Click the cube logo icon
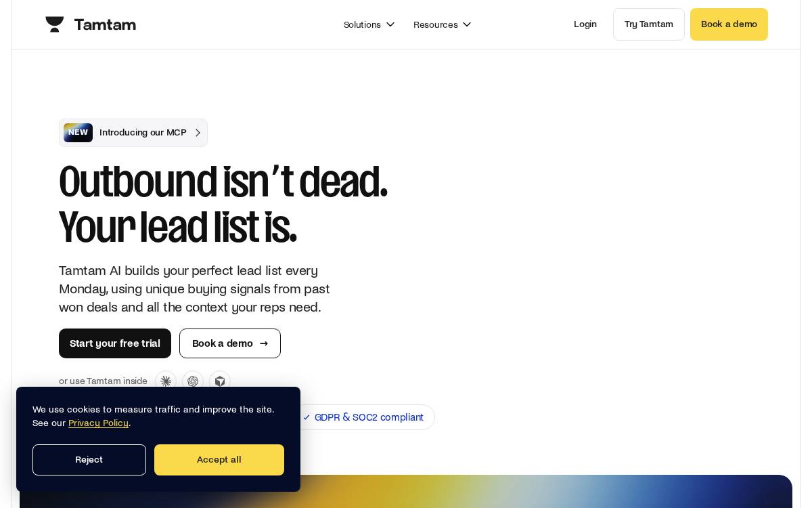 coord(220,381)
